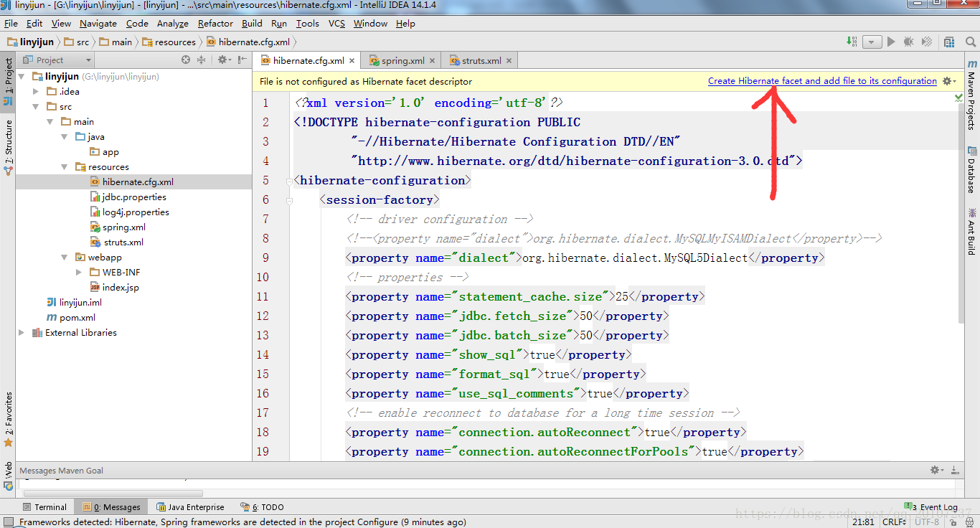
Task: Click Scroll from Source target icon
Action: (186, 60)
